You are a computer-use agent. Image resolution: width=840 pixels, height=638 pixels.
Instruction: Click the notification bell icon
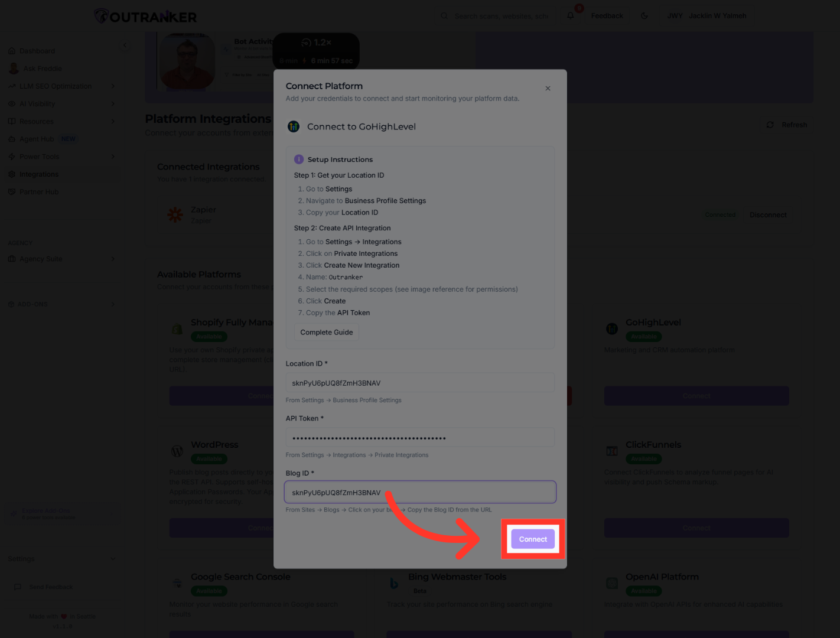click(571, 16)
